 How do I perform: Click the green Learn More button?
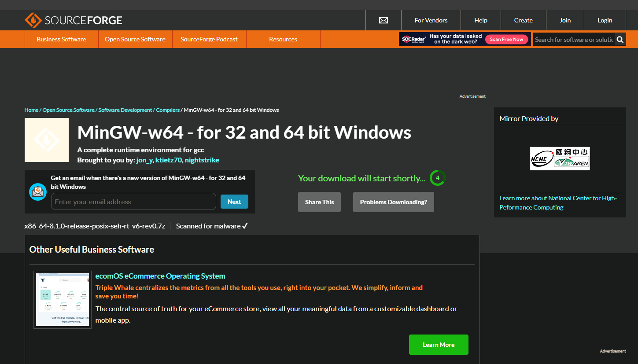click(x=439, y=345)
